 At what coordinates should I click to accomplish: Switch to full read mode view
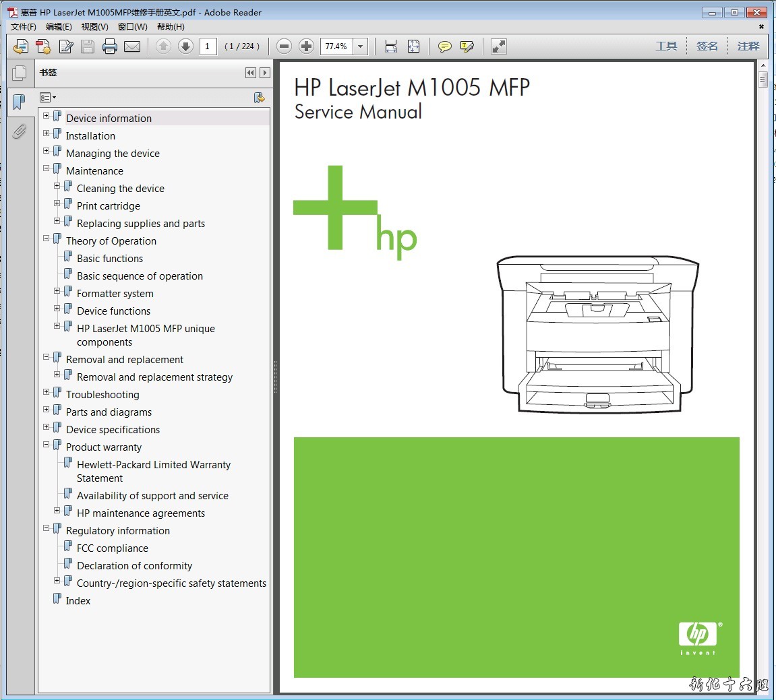point(498,46)
